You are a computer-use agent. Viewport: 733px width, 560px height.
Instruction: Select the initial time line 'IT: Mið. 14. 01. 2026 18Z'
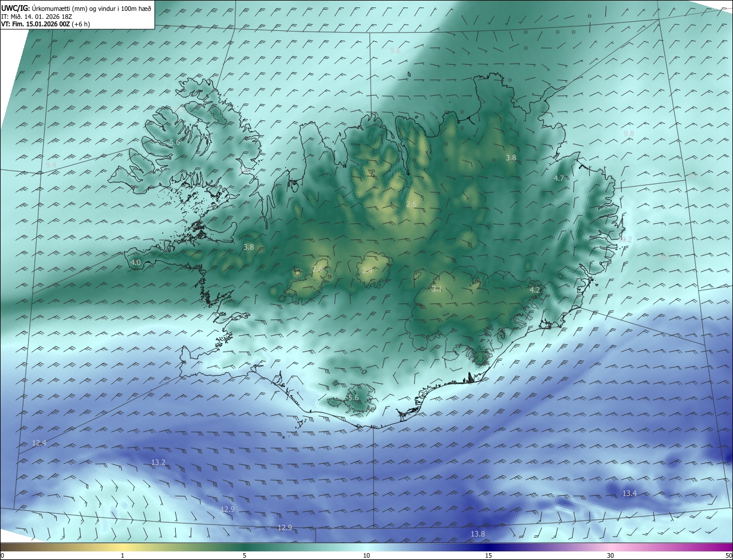(36, 16)
